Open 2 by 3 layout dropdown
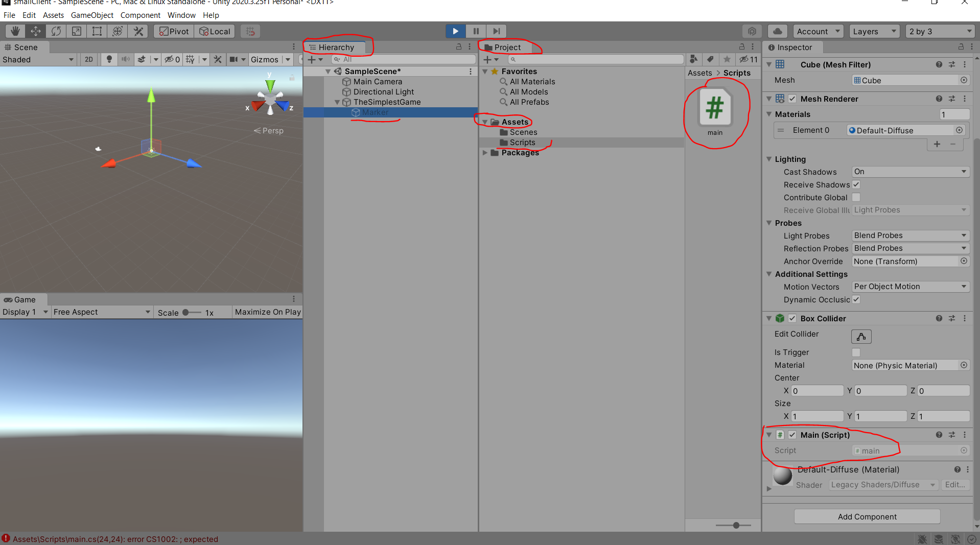 [940, 31]
